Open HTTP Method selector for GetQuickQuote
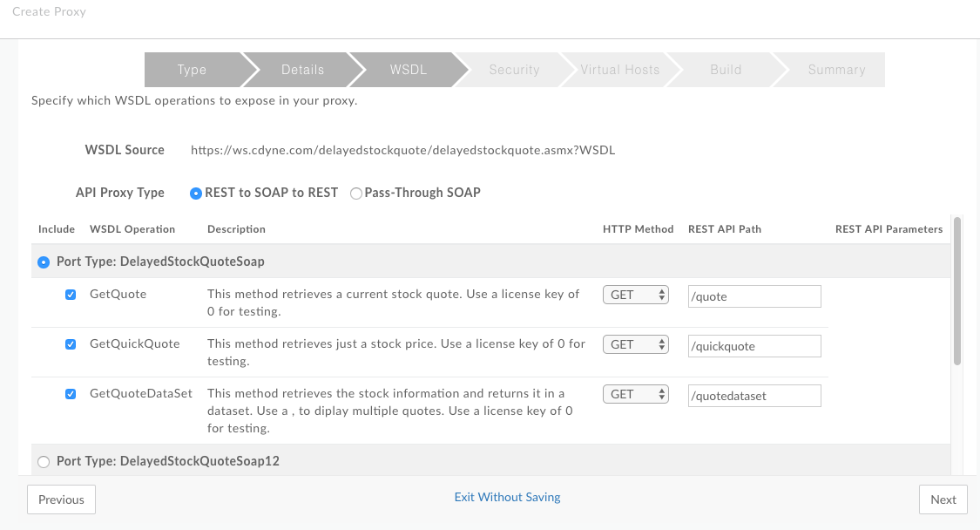Image resolution: width=980 pixels, height=530 pixels. pyautogui.click(x=636, y=344)
